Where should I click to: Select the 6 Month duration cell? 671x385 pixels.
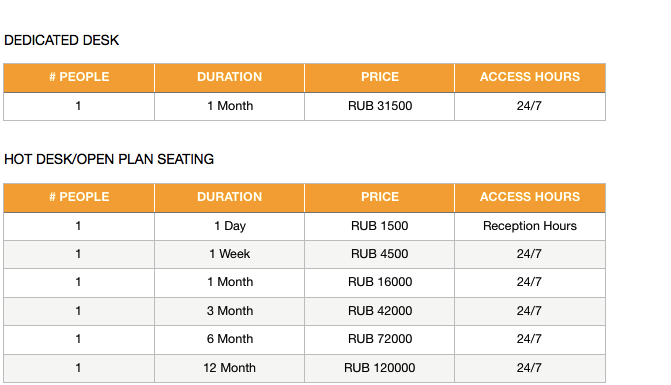click(x=229, y=340)
